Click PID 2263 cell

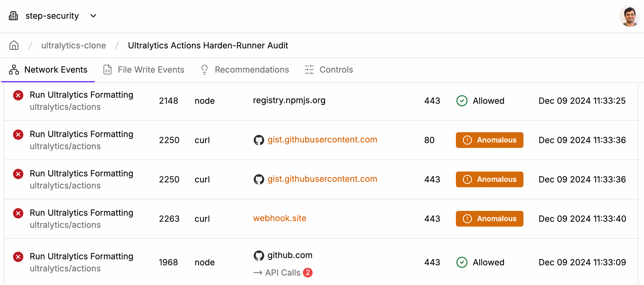pos(169,219)
